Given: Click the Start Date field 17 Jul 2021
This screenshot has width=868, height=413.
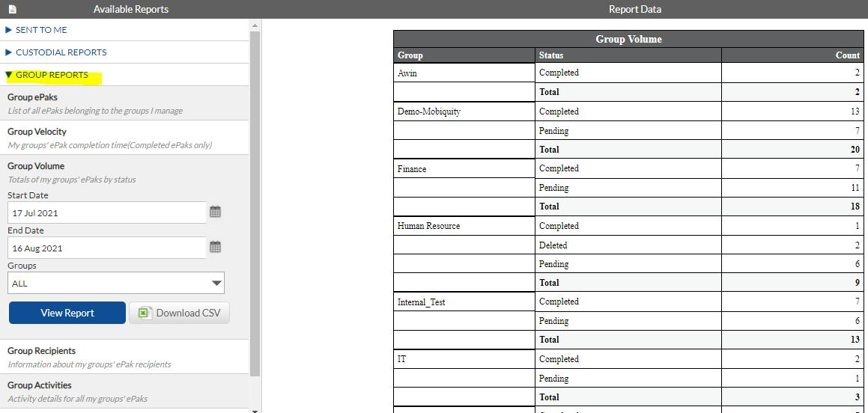Looking at the screenshot, I should (107, 212).
